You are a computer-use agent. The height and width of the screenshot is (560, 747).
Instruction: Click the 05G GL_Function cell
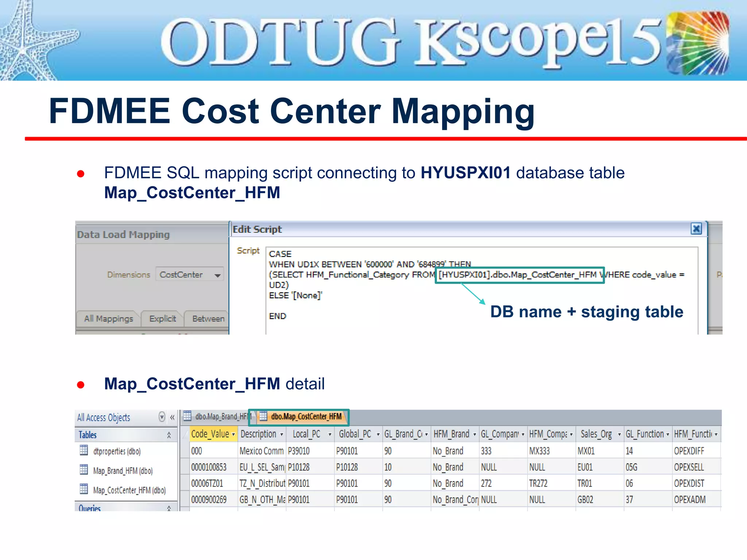[648, 467]
